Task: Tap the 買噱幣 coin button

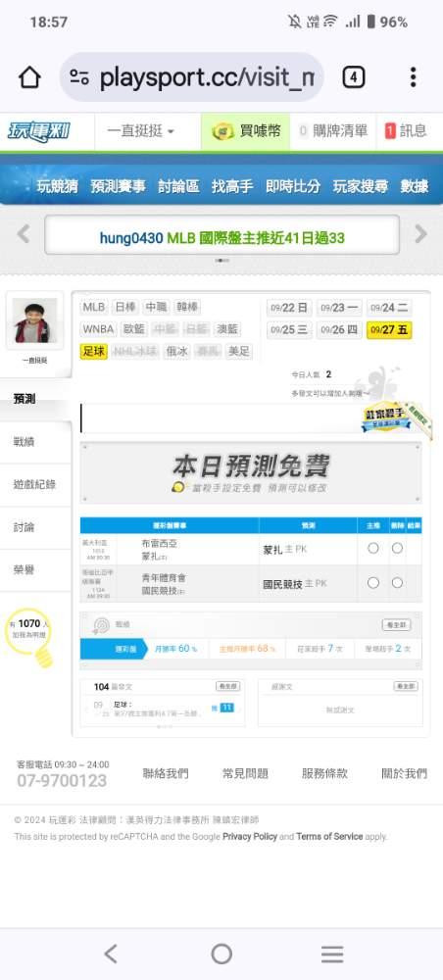Action: click(246, 131)
